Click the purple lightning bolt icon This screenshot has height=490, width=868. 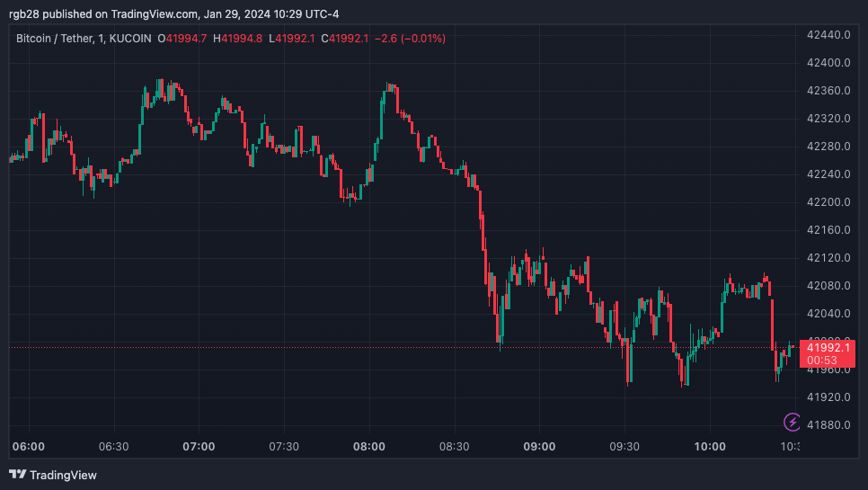[x=793, y=421]
